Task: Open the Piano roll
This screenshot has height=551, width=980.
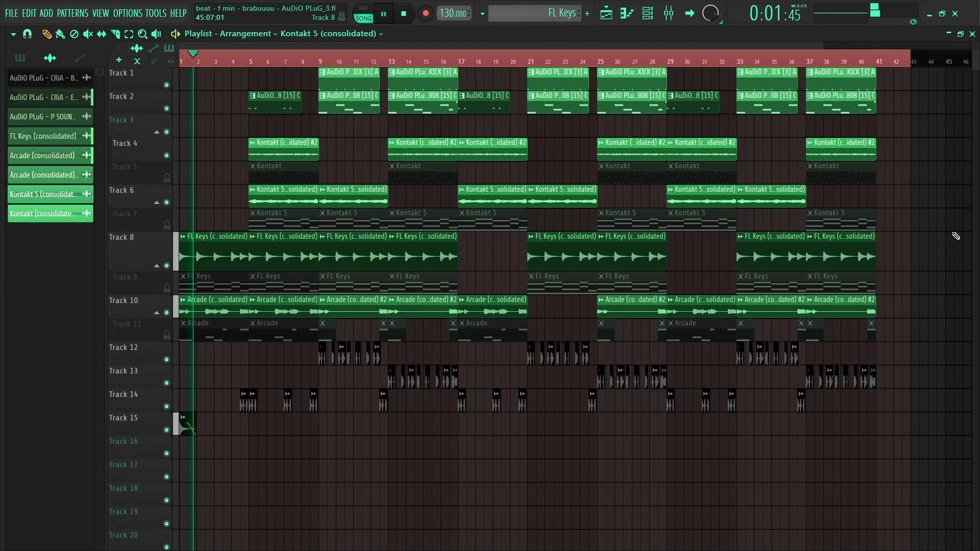Action: pos(627,13)
